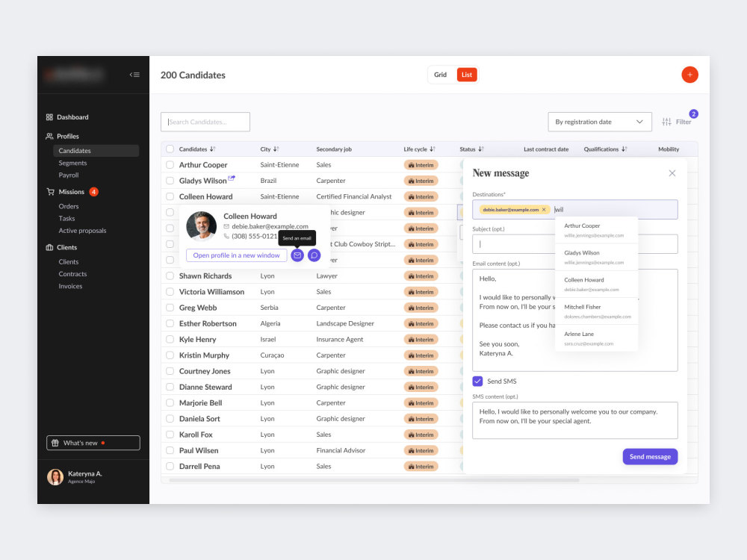Collapse the sidebar with the menu toggle icon
The image size is (747, 560).
tap(134, 75)
